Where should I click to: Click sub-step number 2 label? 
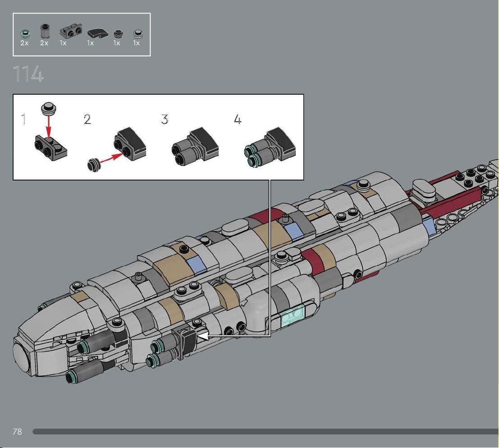[x=87, y=120]
